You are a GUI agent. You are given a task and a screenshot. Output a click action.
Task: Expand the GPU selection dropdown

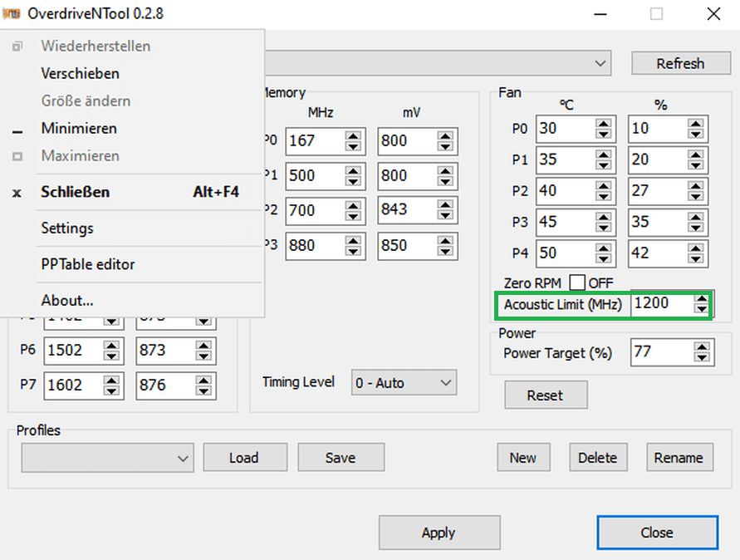pyautogui.click(x=600, y=63)
